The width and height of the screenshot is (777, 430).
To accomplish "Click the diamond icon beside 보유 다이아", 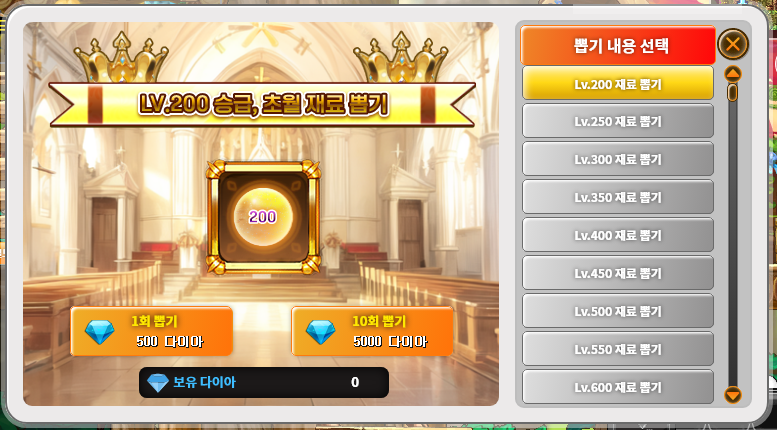I will tap(158, 383).
